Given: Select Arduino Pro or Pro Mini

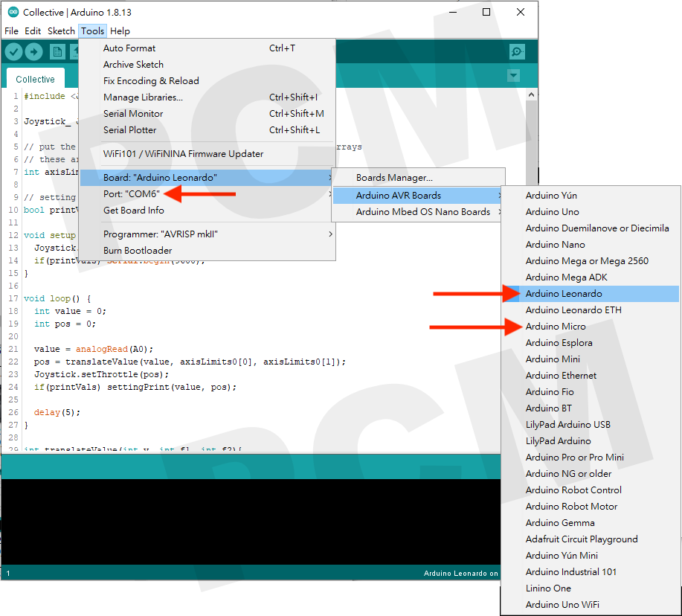Looking at the screenshot, I should click(x=591, y=458).
